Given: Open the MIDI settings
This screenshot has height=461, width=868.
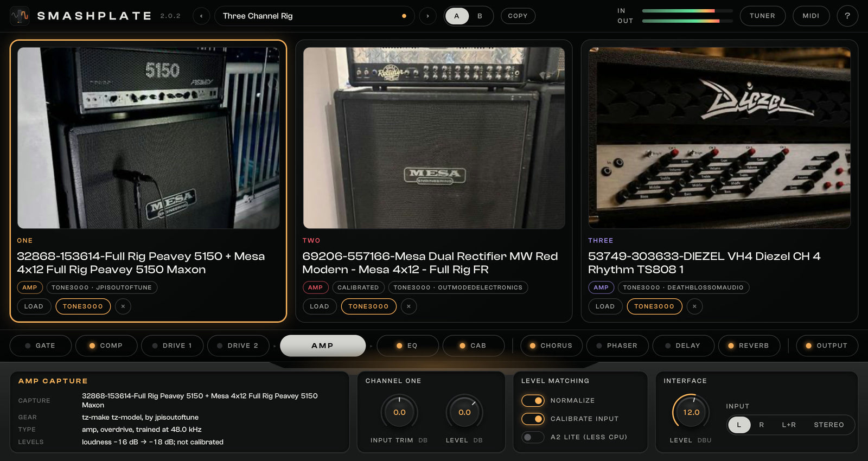Looking at the screenshot, I should [811, 16].
